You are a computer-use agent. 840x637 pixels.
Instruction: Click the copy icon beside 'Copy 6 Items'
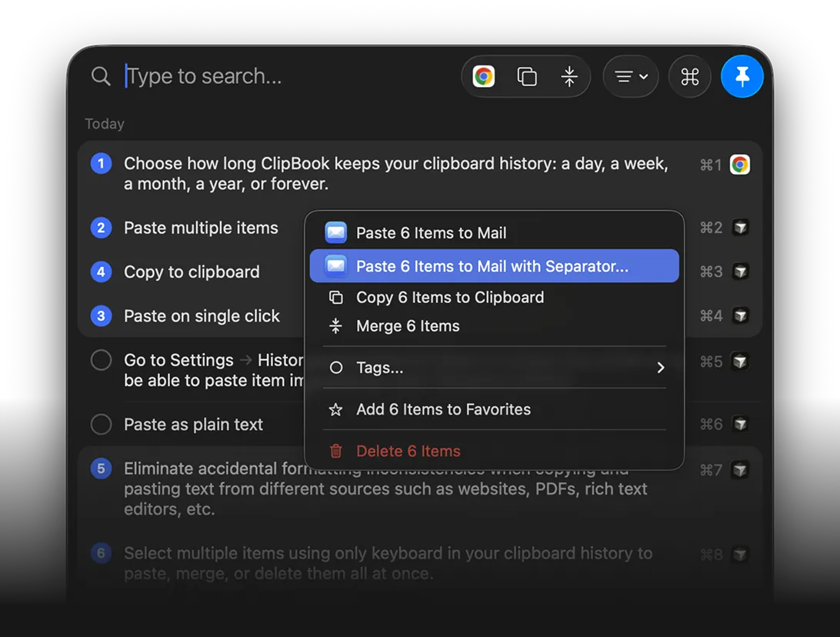click(x=336, y=297)
